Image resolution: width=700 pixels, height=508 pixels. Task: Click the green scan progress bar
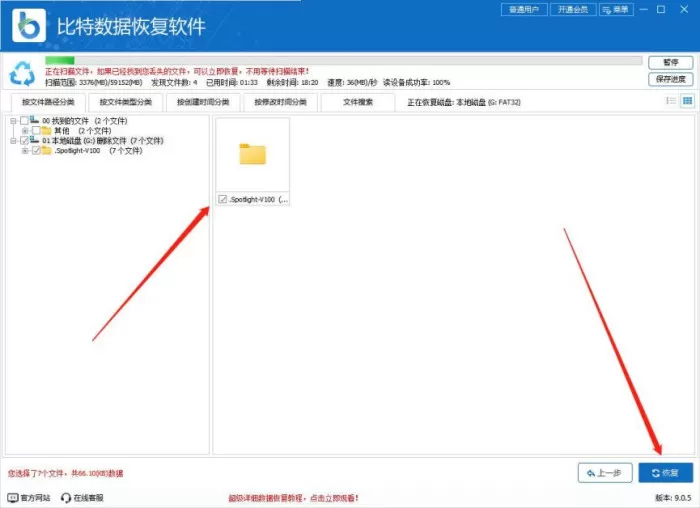pos(343,60)
